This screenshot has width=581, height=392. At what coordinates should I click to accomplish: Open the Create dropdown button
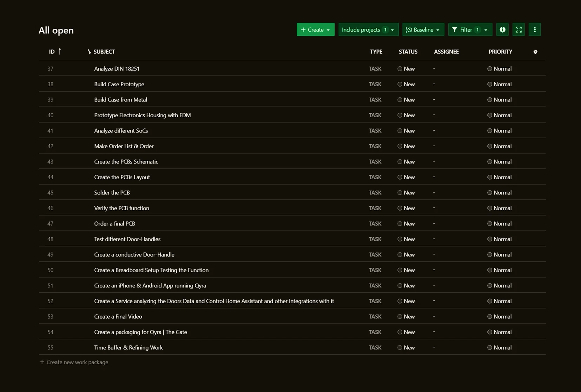click(x=315, y=30)
